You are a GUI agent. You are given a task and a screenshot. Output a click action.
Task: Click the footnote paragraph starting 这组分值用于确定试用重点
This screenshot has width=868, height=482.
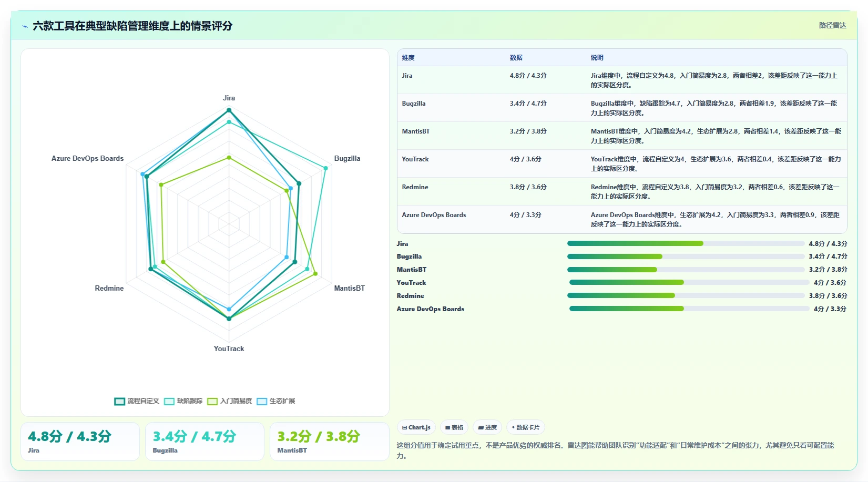[615, 450]
